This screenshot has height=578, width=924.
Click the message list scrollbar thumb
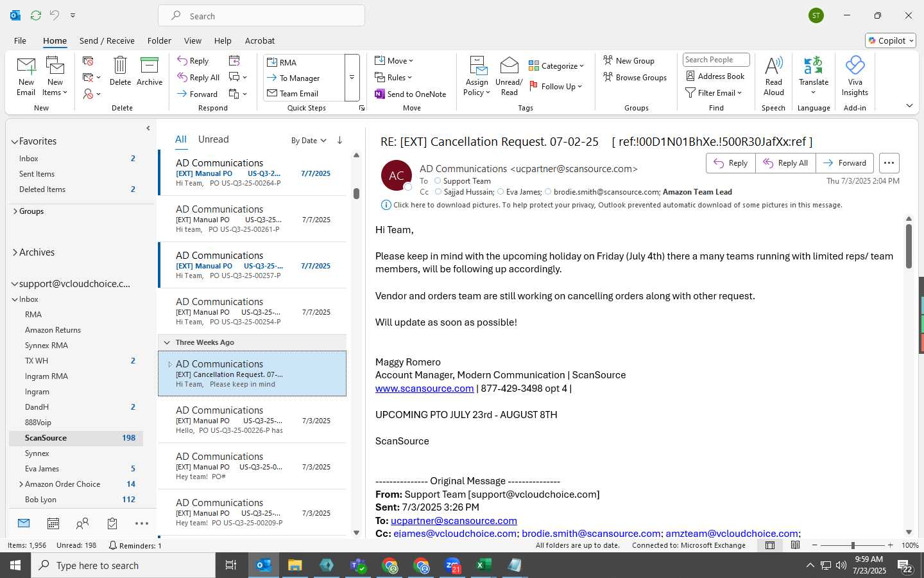click(356, 193)
